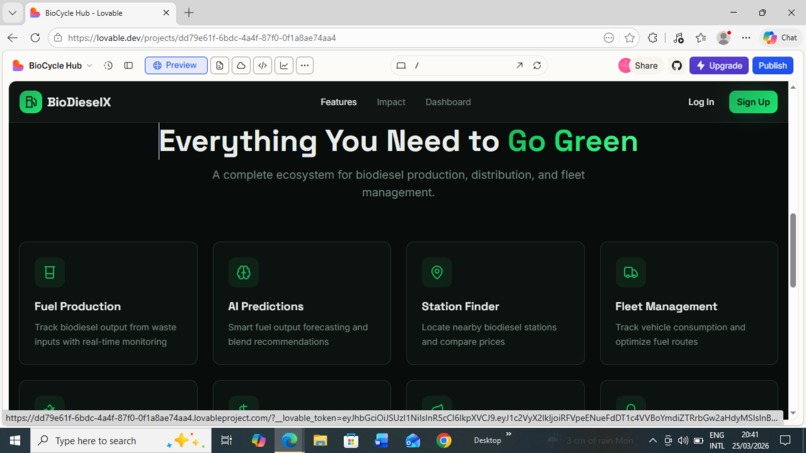Click the green Sign Up button
806x453 pixels.
(753, 102)
